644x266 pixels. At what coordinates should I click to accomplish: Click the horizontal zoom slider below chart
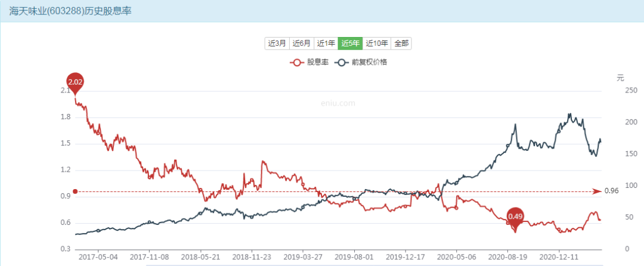coord(374,265)
